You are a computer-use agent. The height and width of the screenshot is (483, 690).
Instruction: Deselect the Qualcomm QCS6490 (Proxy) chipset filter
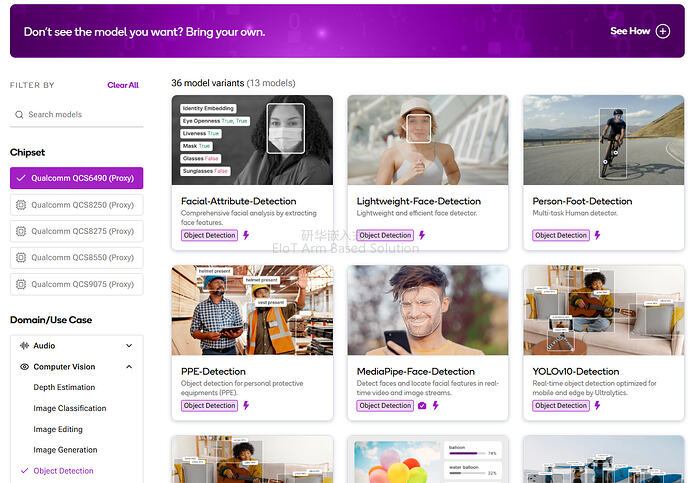[x=77, y=178]
